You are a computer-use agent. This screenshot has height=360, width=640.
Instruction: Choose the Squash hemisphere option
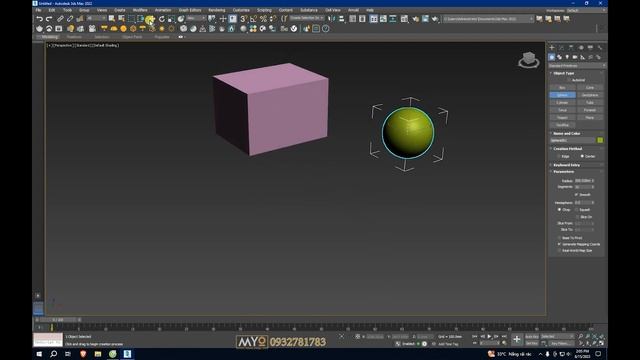tap(577, 209)
